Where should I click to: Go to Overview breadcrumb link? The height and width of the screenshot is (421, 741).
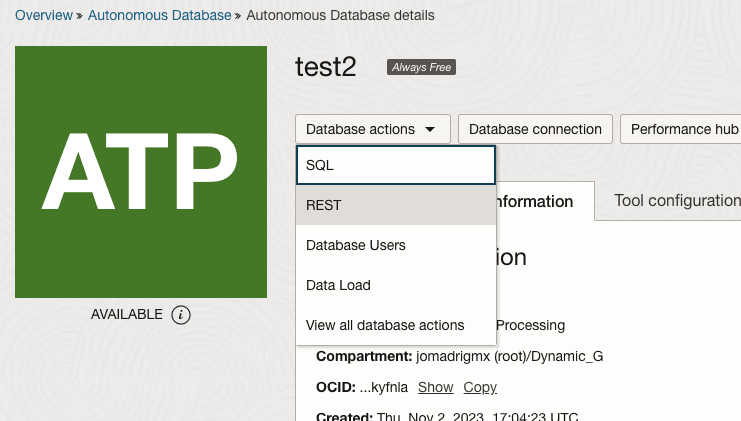tap(44, 15)
